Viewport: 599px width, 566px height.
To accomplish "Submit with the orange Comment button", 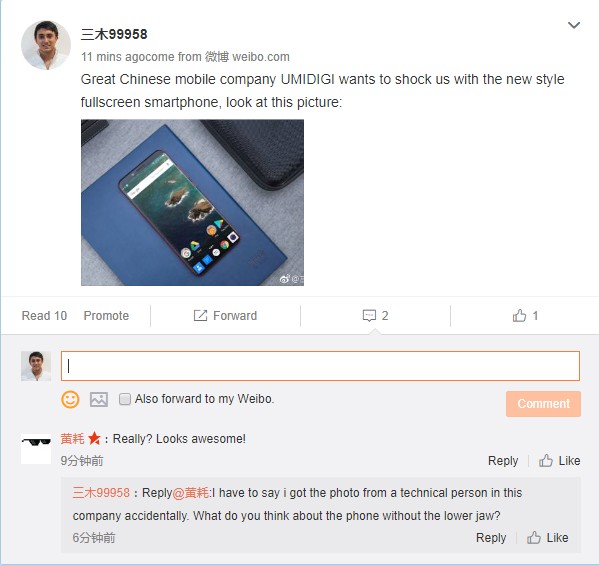I will [x=543, y=404].
